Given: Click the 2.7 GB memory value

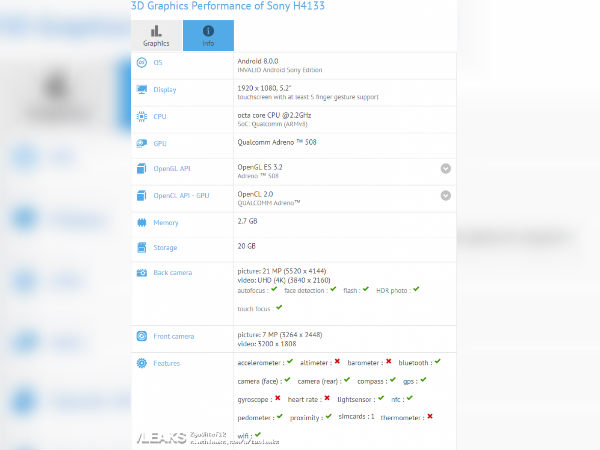Looking at the screenshot, I should (247, 221).
